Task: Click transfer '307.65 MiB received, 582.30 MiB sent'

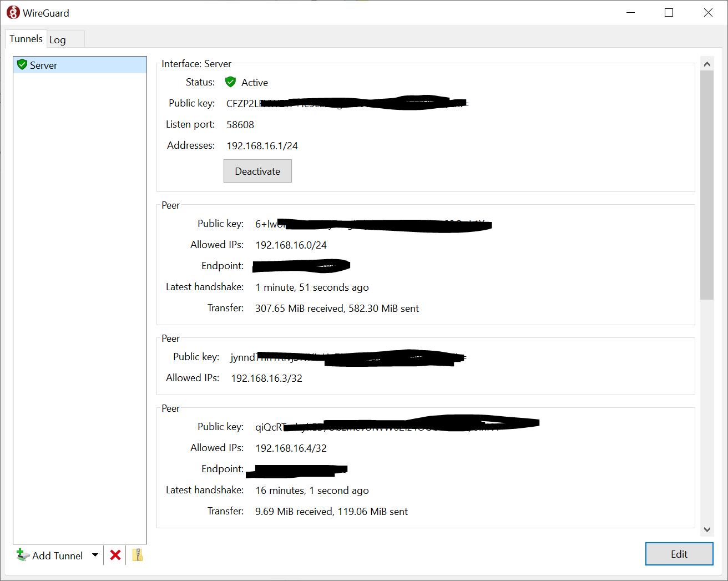Action: [337, 309]
